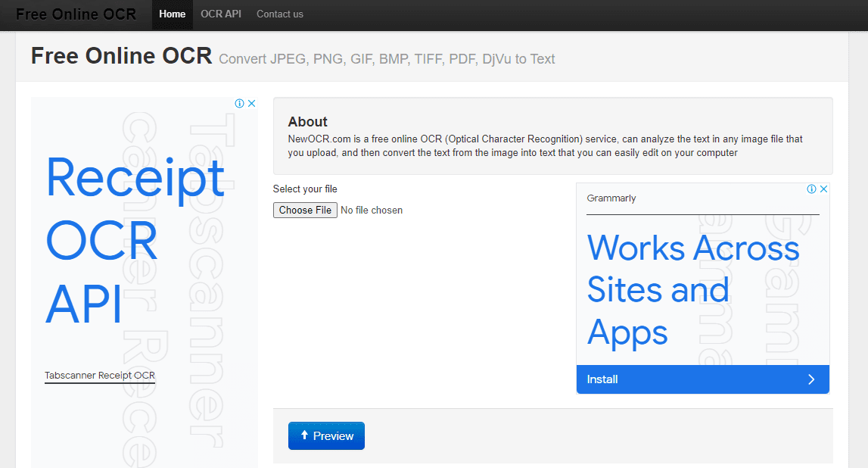Click the Free Online OCR brand logo

76,14
